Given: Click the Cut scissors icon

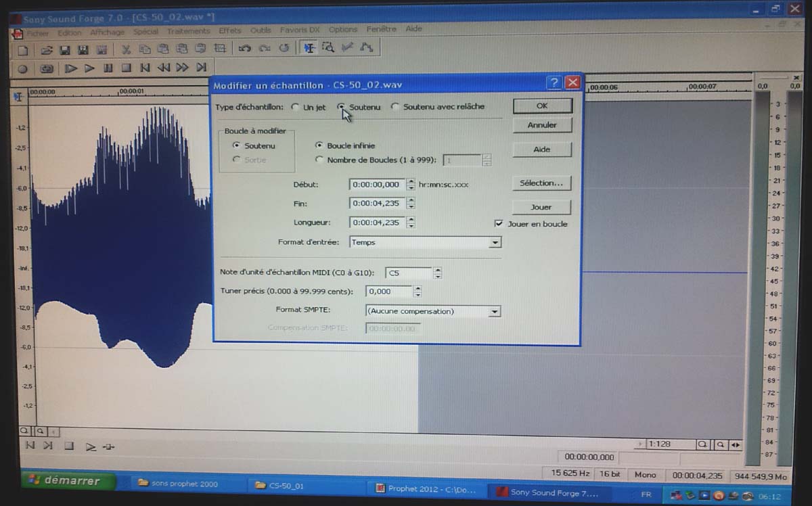Looking at the screenshot, I should pos(126,49).
